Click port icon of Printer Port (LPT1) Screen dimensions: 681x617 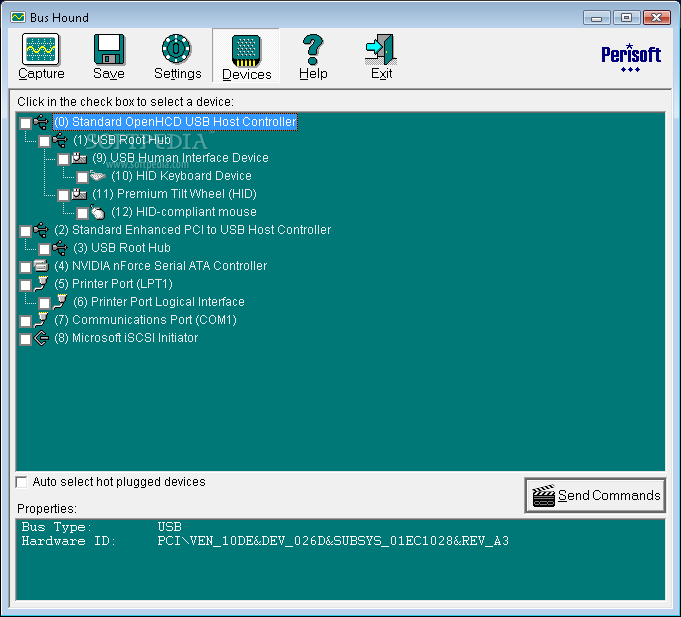coord(41,284)
